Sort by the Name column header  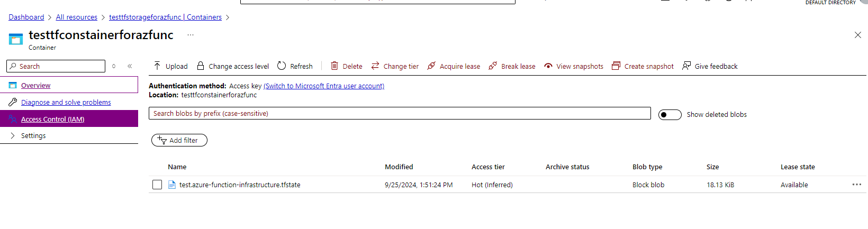pyautogui.click(x=177, y=167)
